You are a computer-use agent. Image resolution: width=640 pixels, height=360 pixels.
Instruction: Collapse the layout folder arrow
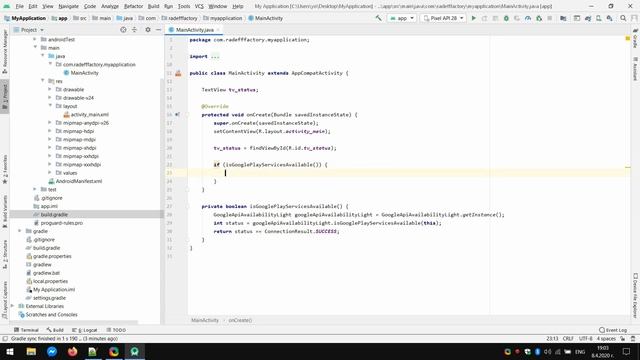(50, 106)
